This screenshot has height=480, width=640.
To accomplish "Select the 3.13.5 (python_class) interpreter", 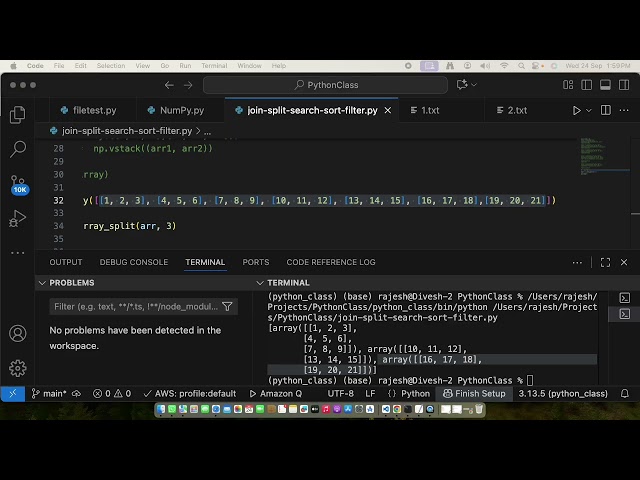I will click(563, 393).
